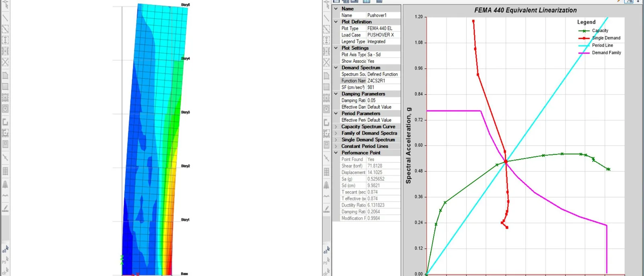Screen dimensions: 644x276
Task: Click the draw links tool in the model window toolbar
Action: click(5, 158)
